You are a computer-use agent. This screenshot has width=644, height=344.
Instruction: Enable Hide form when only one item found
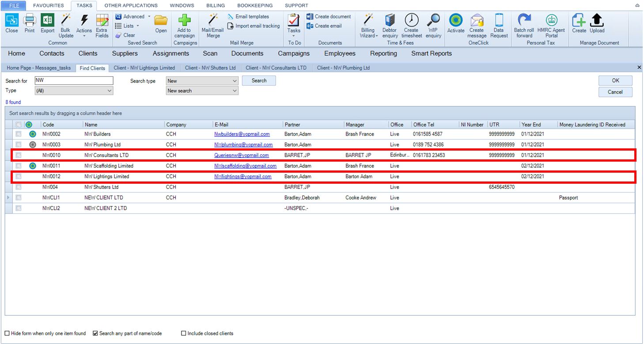(x=7, y=333)
